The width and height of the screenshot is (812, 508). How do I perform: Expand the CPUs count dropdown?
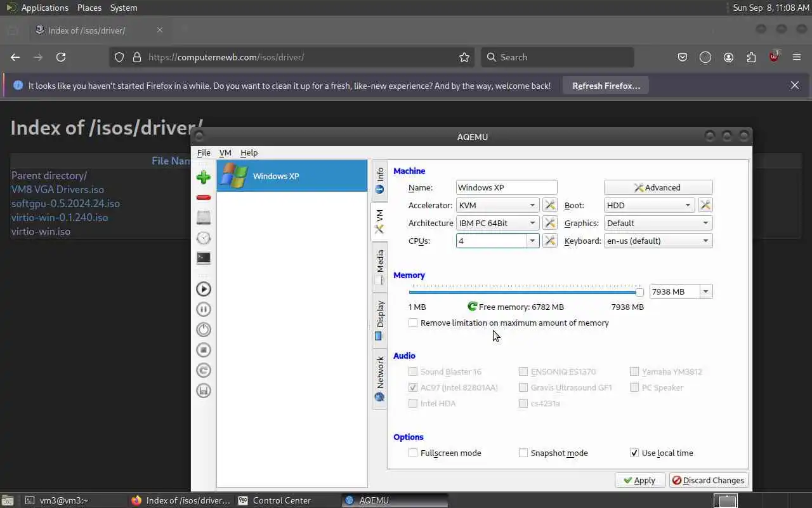pyautogui.click(x=533, y=241)
